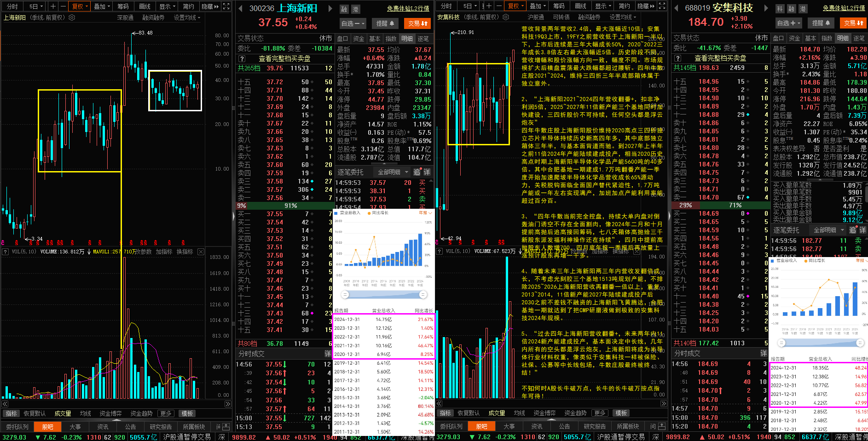Toggle 简约 mode in the 上海新阳 chart toolbar
This screenshot has width=868, height=441.
click(188, 6)
